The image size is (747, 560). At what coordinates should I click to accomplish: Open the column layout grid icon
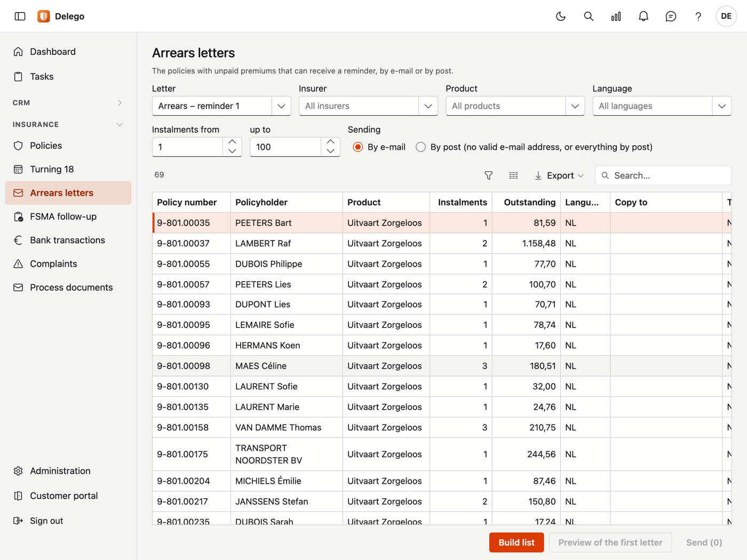513,175
